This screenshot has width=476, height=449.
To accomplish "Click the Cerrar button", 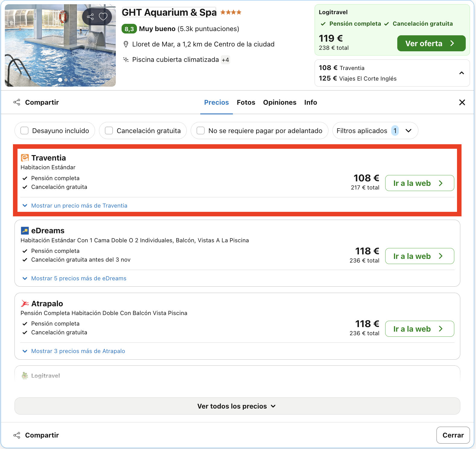I will [x=453, y=435].
